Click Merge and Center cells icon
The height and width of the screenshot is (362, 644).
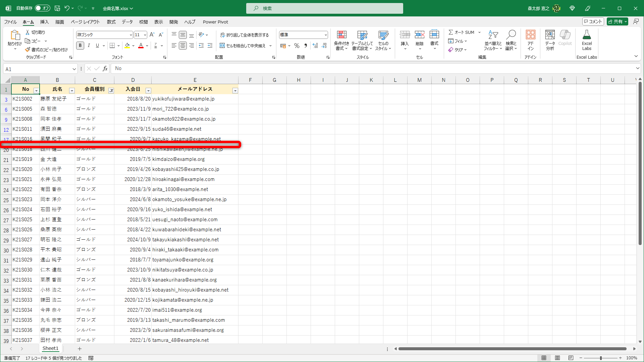(x=222, y=46)
